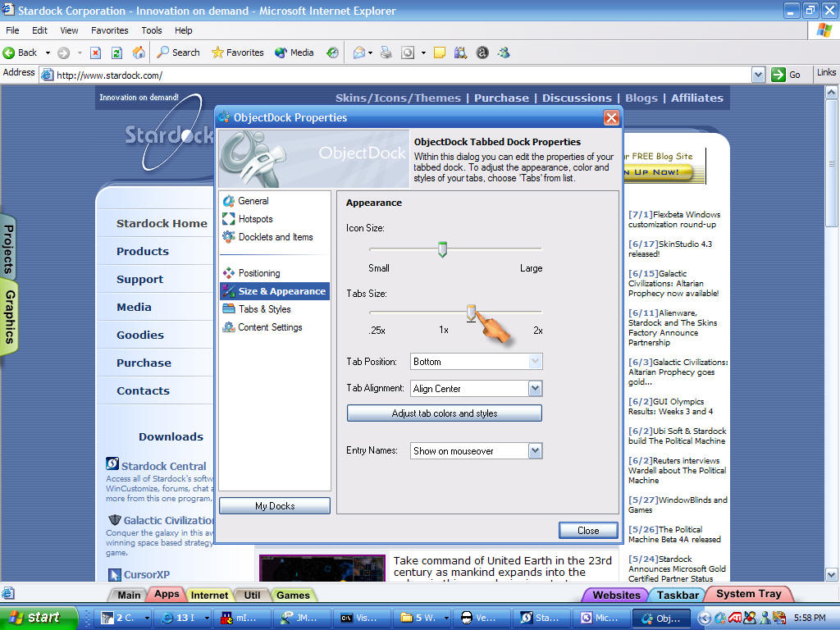Open the Favorites star button in the toolbar

(x=237, y=52)
